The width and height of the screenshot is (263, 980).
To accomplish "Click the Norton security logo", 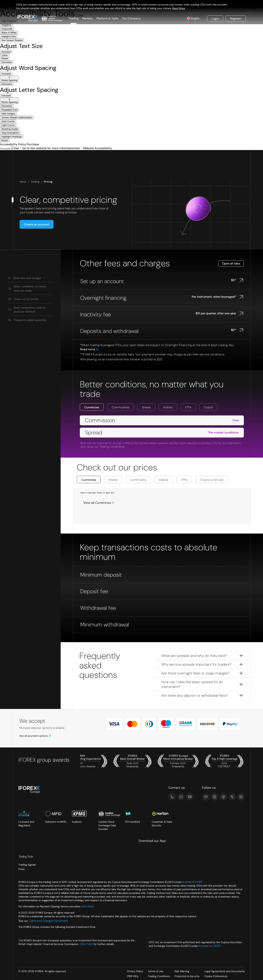I will (x=160, y=814).
